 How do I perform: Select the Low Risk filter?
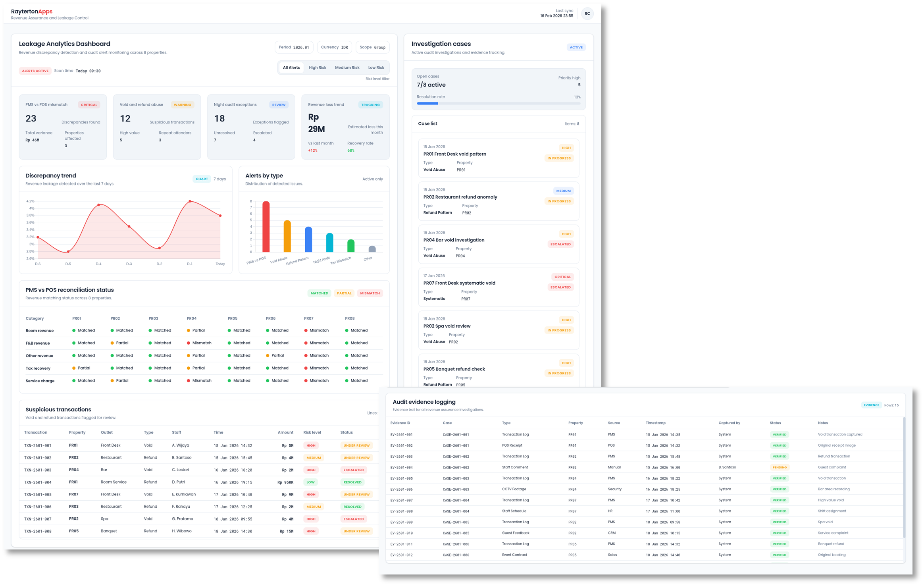pos(376,67)
